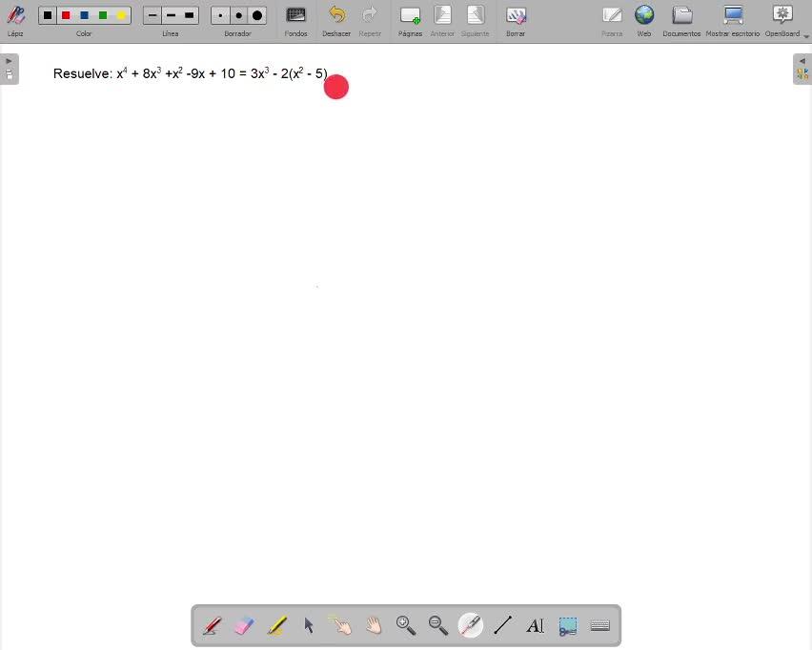This screenshot has height=650, width=812.
Task: Open the OpenBoard menu
Action: coord(782,15)
